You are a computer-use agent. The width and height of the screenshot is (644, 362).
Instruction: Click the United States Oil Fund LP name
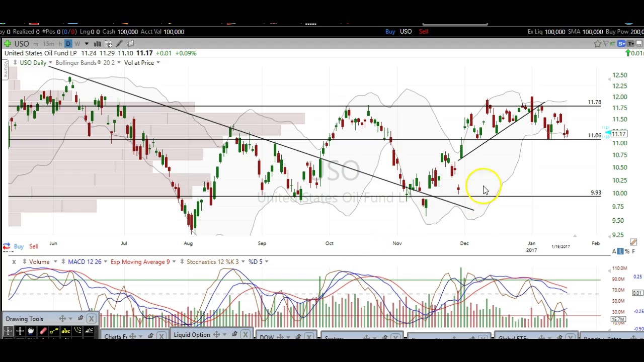[41, 53]
